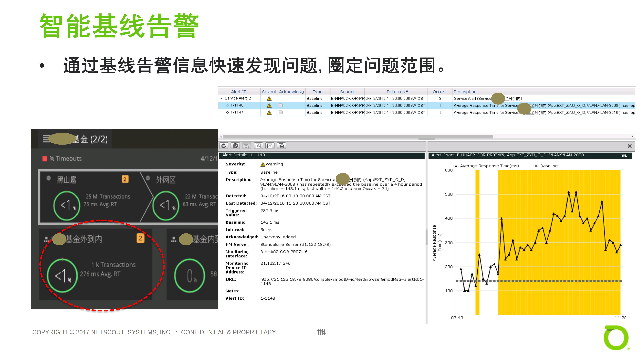This screenshot has width=644, height=362.
Task: Click the Alert Details: 1-1148 panel header
Action: (x=322, y=155)
